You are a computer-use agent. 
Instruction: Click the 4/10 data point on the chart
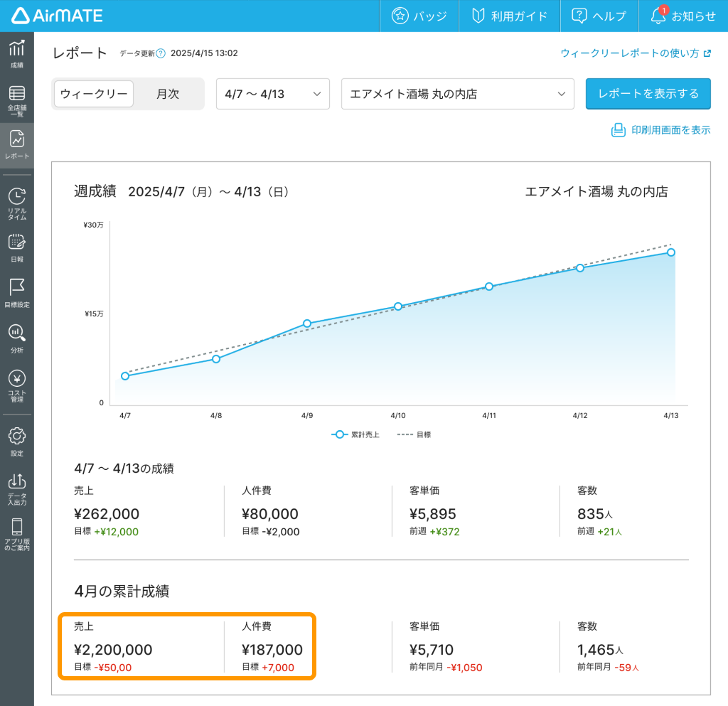tap(398, 306)
